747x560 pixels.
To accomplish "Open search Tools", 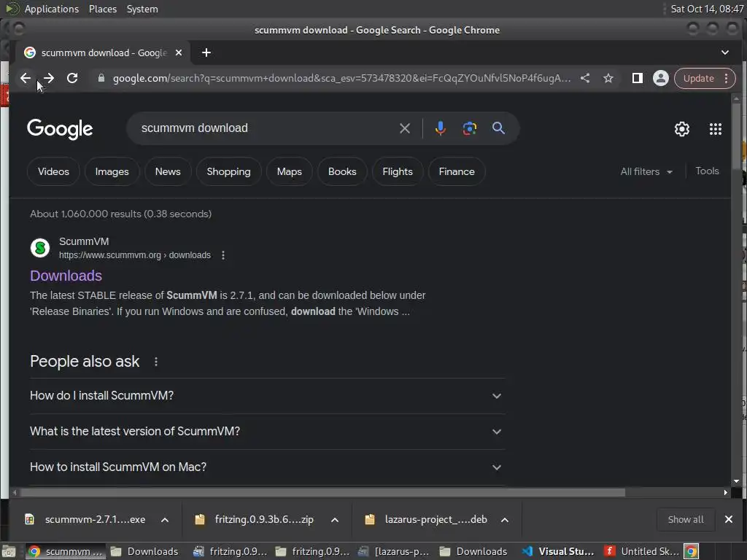I will click(x=707, y=171).
